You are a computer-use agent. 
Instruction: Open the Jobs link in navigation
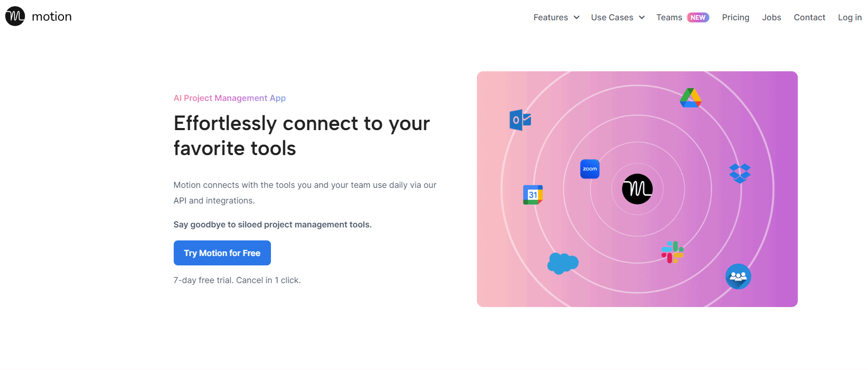point(771,18)
